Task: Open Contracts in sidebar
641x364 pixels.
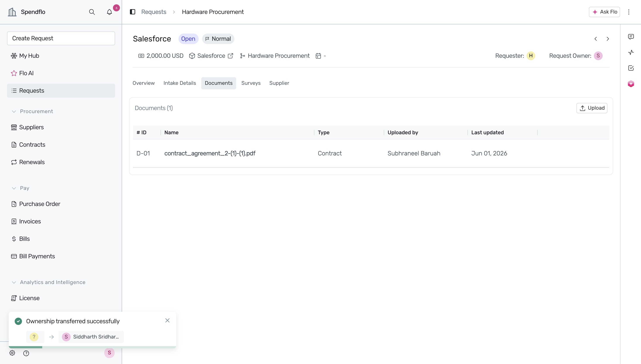Action: pos(61,145)
